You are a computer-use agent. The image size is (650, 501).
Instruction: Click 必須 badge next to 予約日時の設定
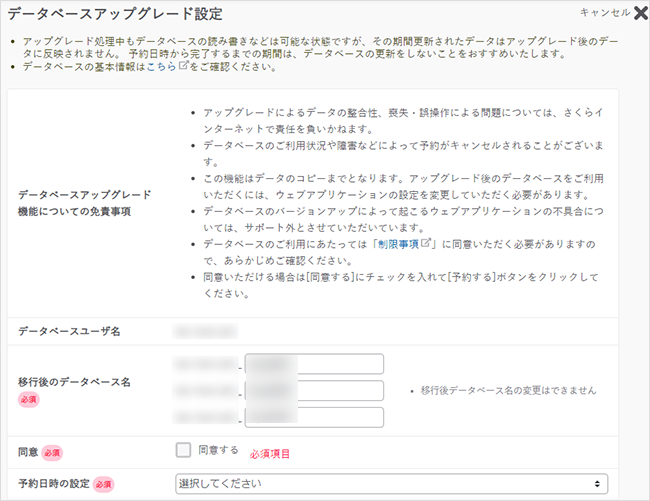pos(103,484)
